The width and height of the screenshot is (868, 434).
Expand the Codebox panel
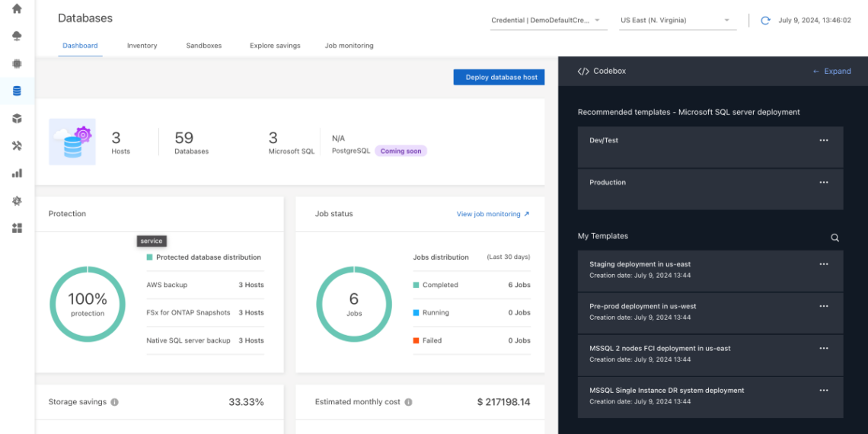click(831, 71)
